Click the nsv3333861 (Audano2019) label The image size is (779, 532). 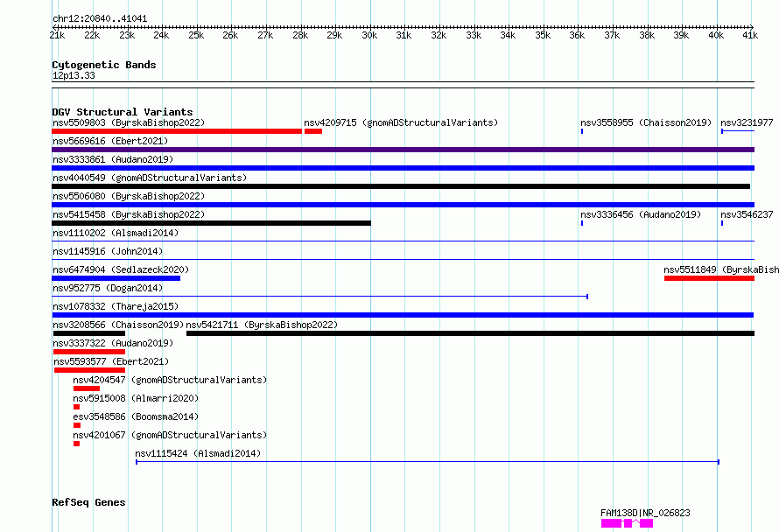pyautogui.click(x=113, y=159)
